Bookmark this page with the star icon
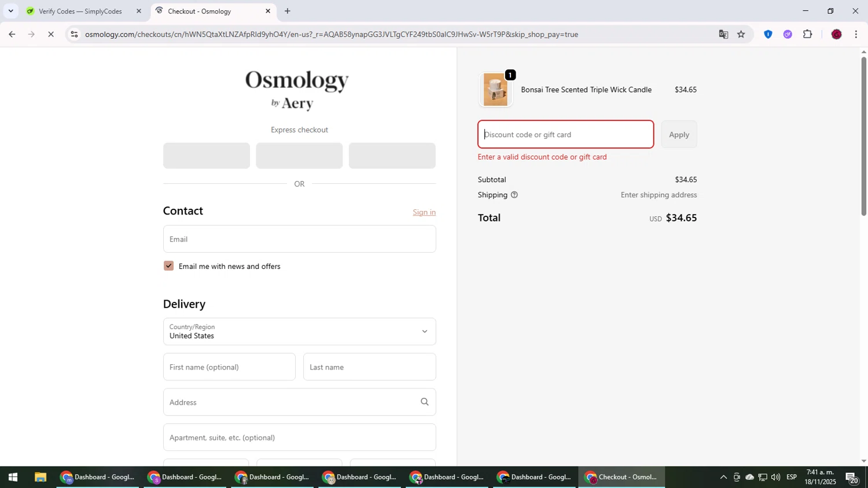This screenshot has width=868, height=488. 741,34
